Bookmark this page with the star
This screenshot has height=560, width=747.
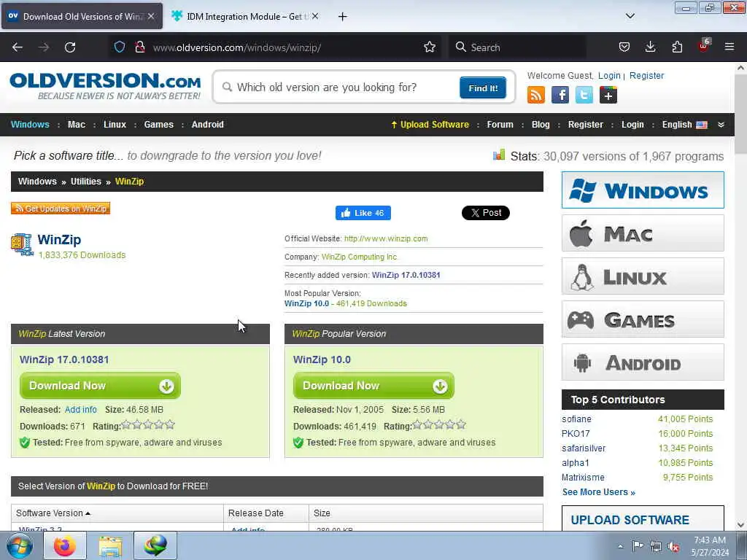[x=430, y=47]
